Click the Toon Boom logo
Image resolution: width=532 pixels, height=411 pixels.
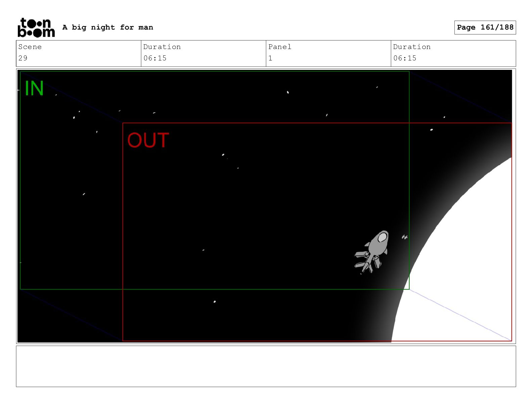(x=36, y=28)
